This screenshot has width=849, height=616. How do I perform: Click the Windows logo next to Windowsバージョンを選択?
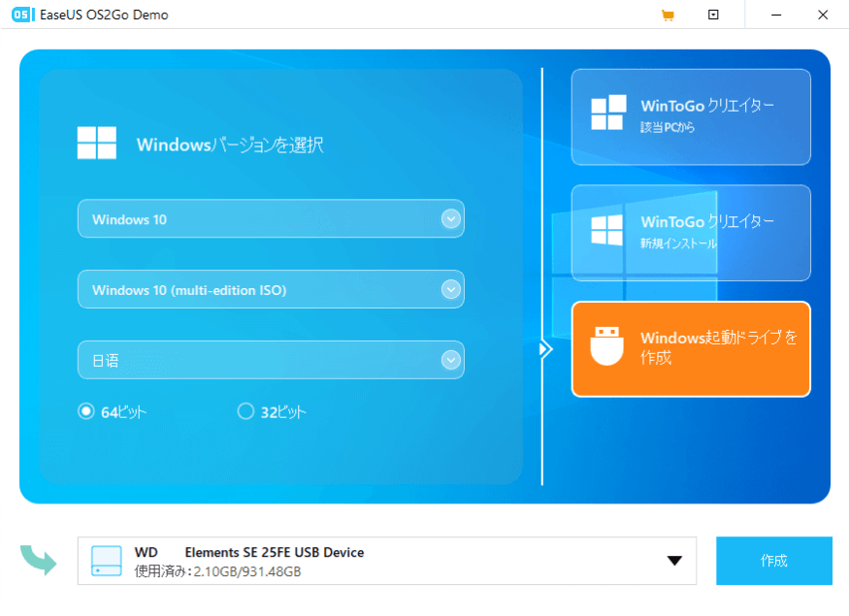[96, 143]
